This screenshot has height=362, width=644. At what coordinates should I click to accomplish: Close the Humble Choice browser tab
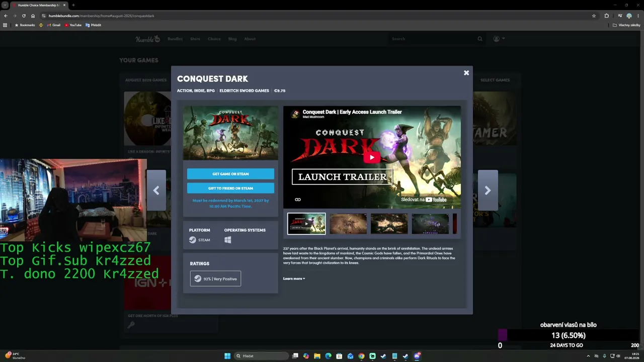tap(64, 5)
